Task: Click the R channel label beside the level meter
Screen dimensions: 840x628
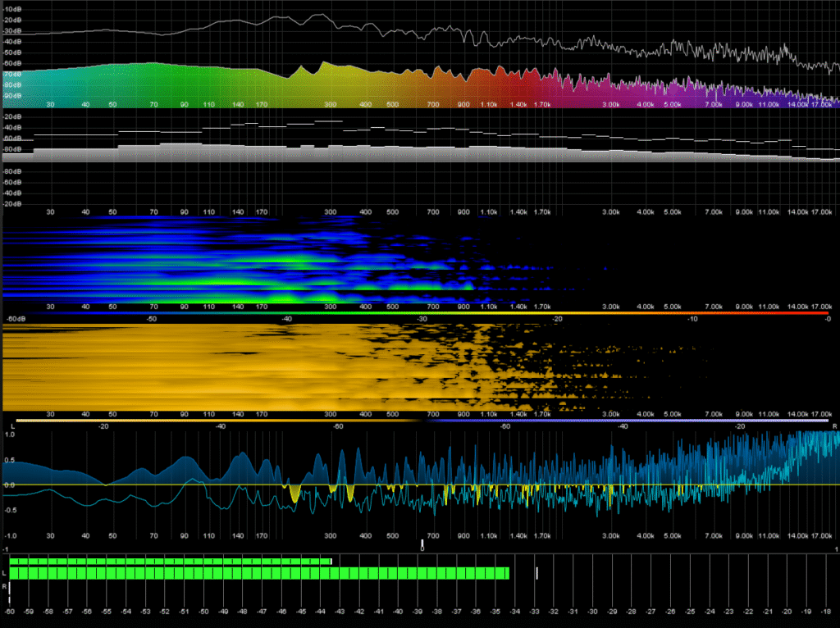Action: (x=4, y=587)
